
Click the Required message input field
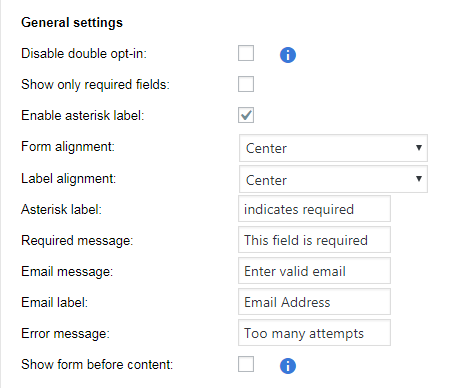[314, 240]
